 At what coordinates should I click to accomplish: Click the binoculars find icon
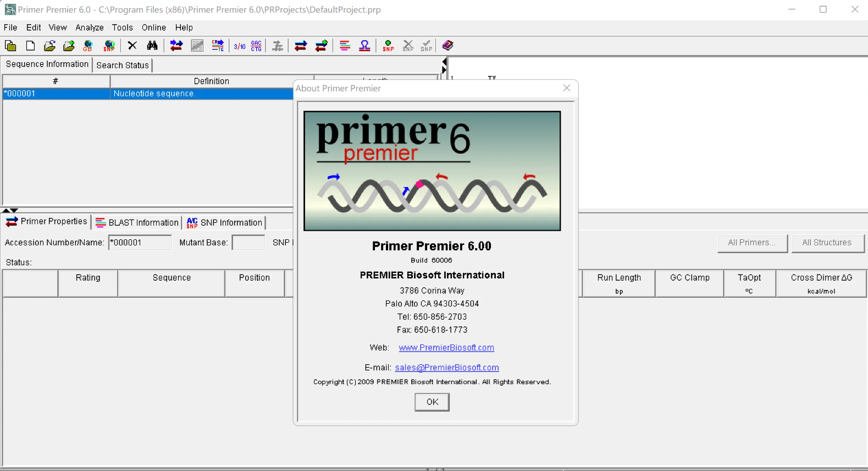152,46
